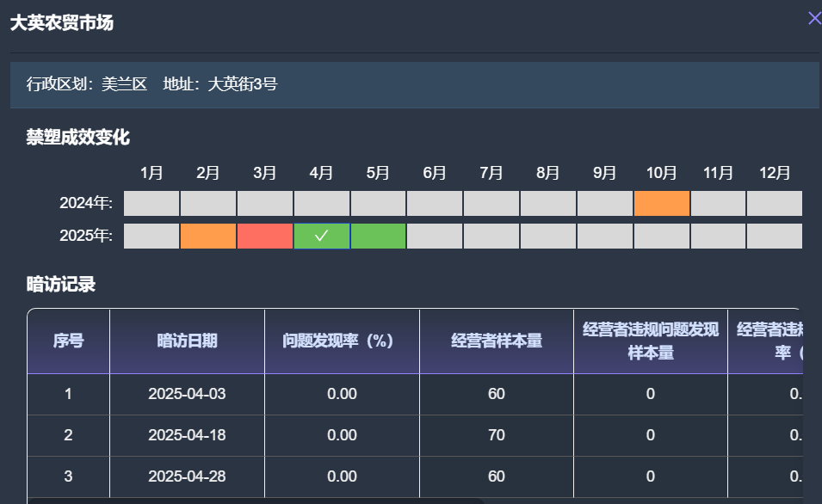
Task: Click the sample size 70 cell
Action: [x=497, y=435]
